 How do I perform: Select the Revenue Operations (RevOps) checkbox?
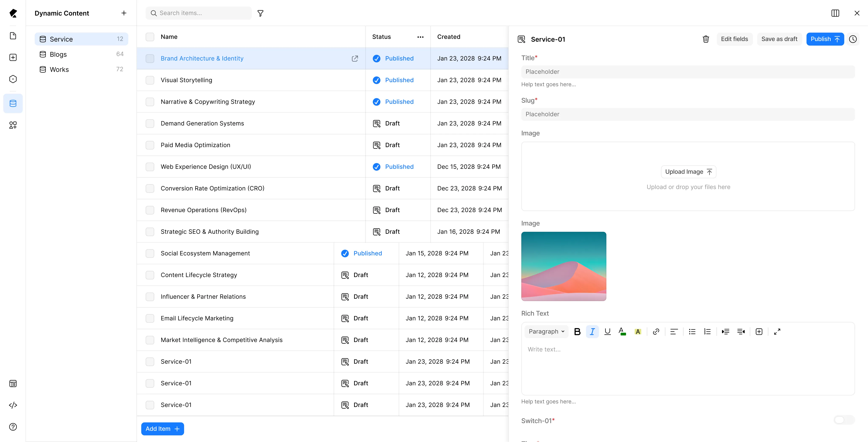(x=150, y=210)
